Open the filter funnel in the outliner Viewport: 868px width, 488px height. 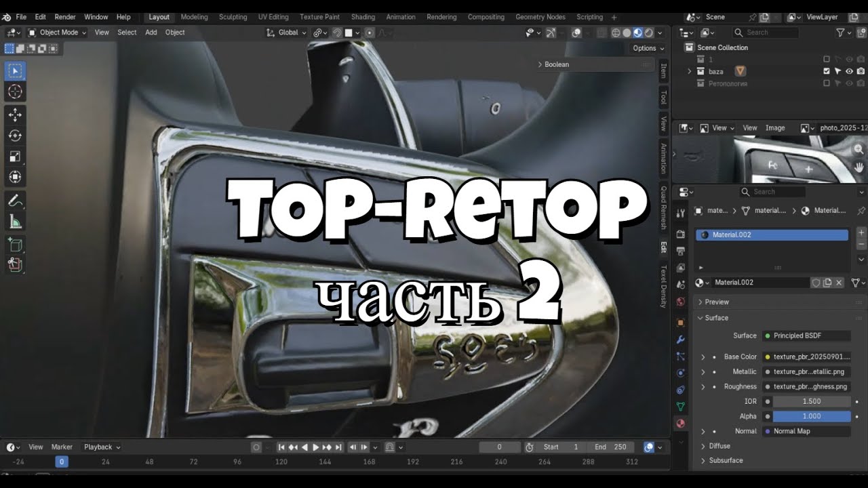tap(844, 33)
